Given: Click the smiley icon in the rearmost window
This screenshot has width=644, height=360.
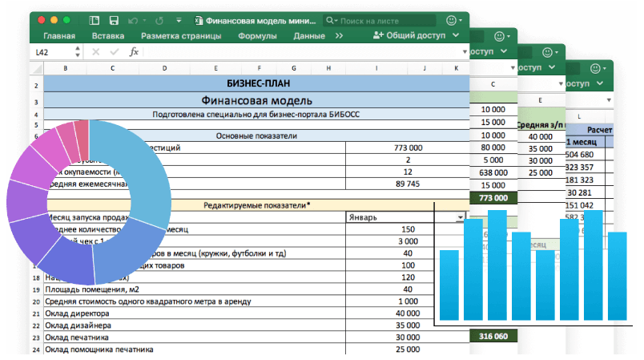Looking at the screenshot, I should click(x=595, y=68).
